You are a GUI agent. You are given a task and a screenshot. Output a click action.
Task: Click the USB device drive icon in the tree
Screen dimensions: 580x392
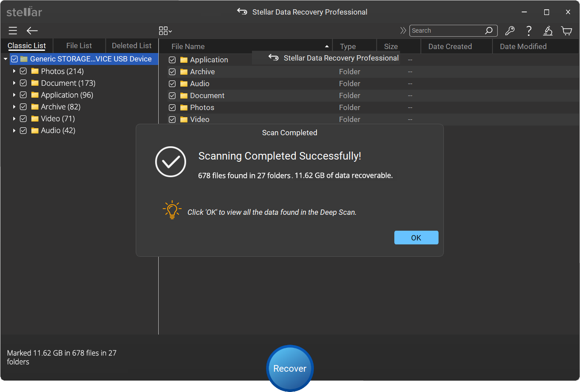point(24,59)
